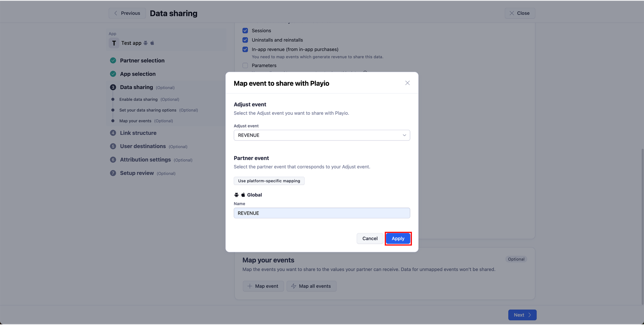
Task: Click the step 3 number badge
Action: 113,87
